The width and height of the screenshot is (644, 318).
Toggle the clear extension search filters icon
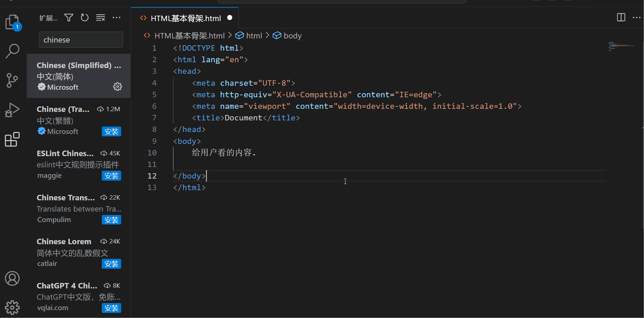(100, 17)
